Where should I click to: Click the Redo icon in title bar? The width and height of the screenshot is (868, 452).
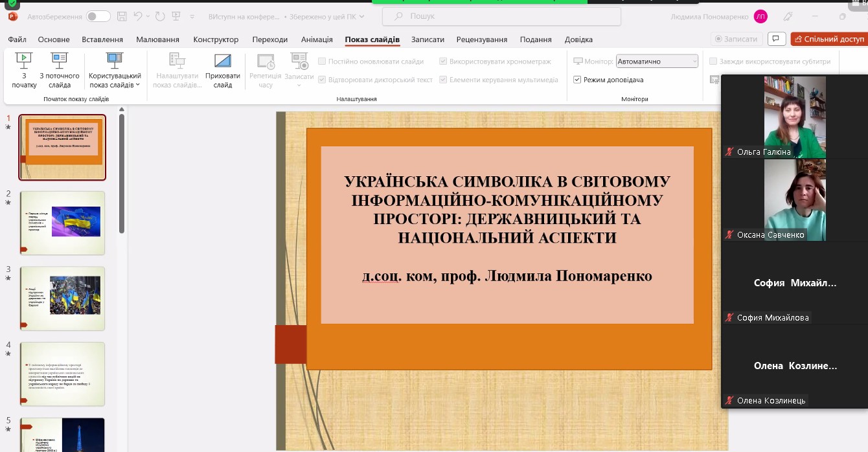(161, 16)
